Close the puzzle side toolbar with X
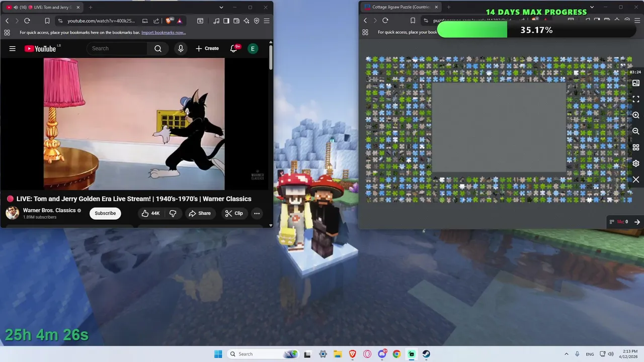 [x=636, y=179]
